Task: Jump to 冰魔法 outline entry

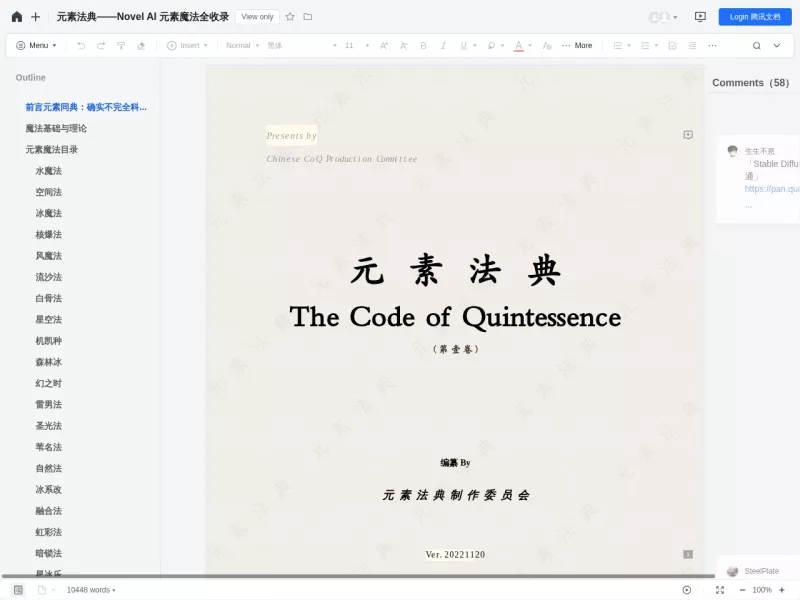Action: click(x=48, y=213)
